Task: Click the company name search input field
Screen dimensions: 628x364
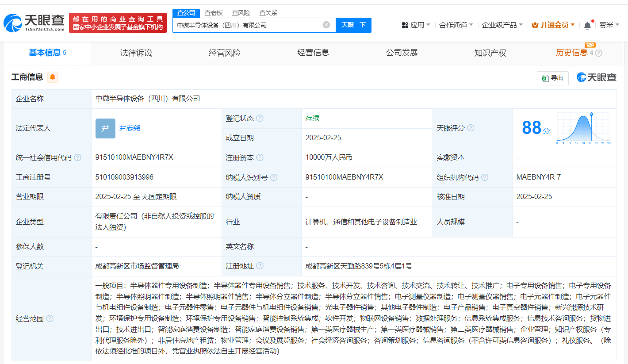Action: pos(248,25)
